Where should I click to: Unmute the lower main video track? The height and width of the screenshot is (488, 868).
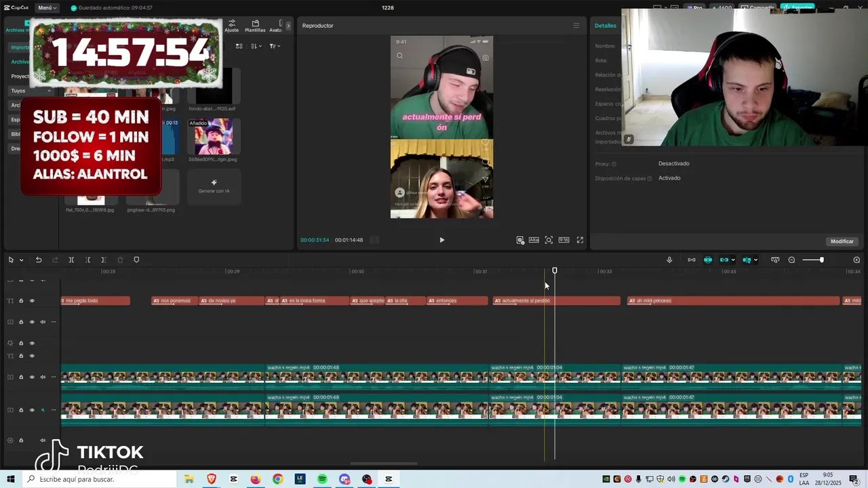point(43,410)
